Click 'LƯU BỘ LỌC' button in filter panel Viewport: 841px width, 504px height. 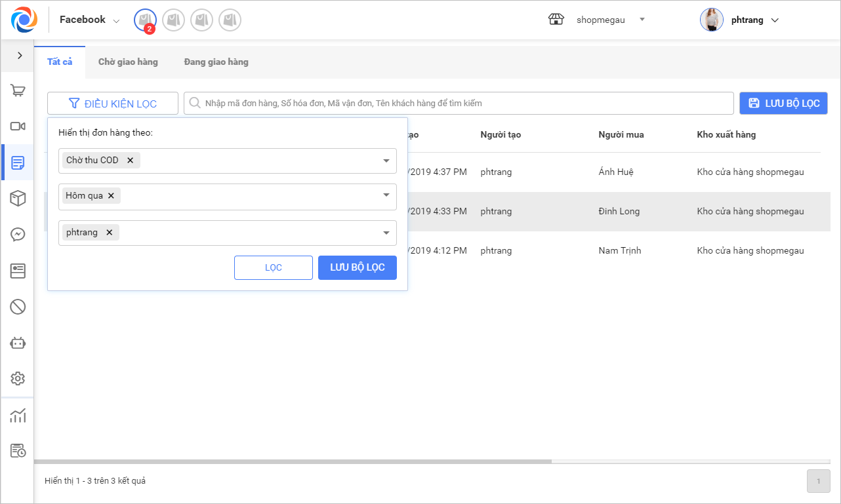point(357,268)
